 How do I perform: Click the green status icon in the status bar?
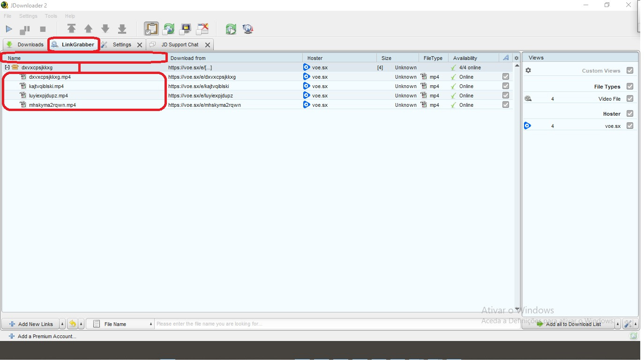pos(634,336)
